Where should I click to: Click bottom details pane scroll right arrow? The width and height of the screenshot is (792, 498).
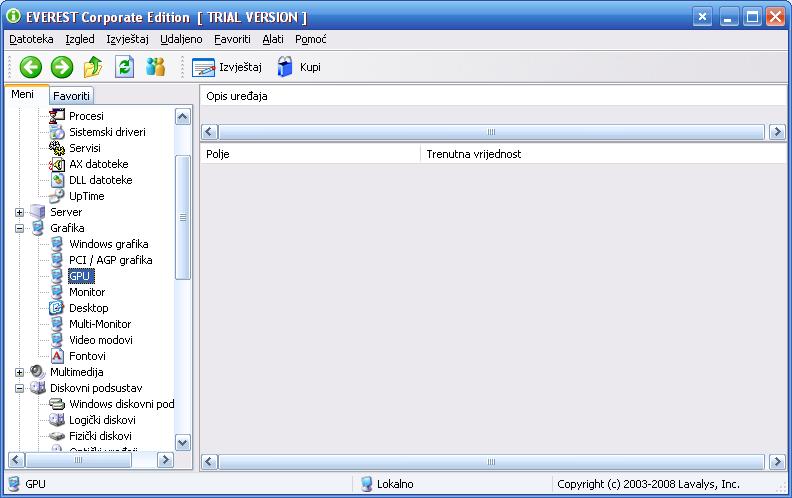(x=777, y=462)
